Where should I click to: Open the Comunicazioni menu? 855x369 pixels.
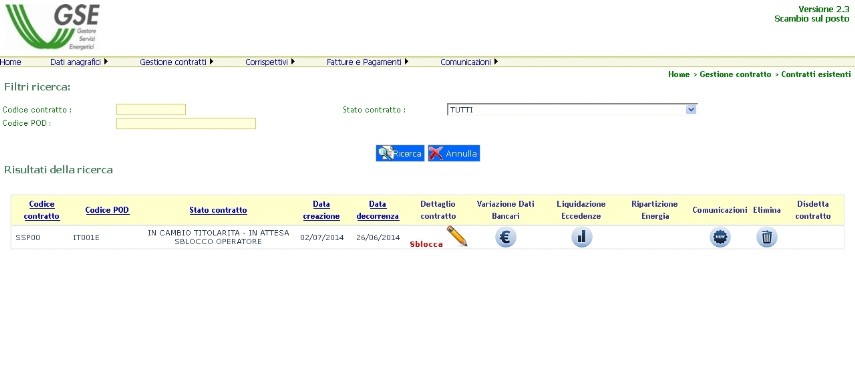[x=469, y=62]
